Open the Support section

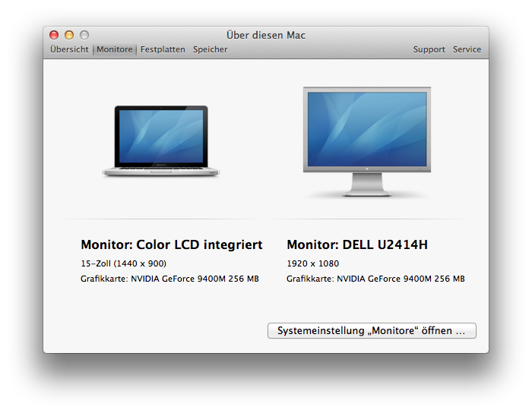pos(429,49)
